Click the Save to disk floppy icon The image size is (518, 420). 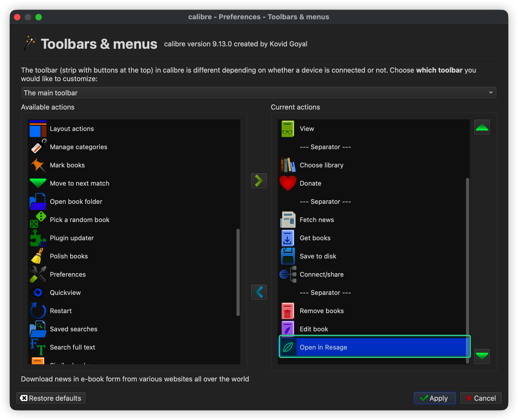[288, 256]
